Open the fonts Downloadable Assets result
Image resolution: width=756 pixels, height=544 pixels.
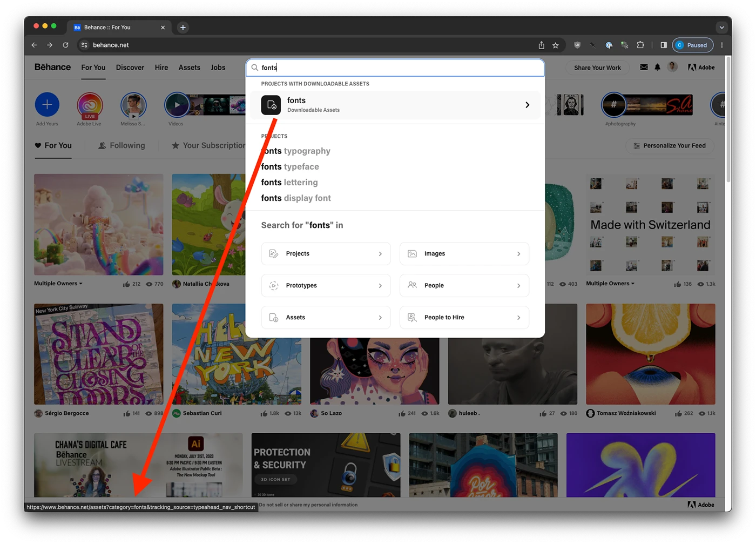395,105
